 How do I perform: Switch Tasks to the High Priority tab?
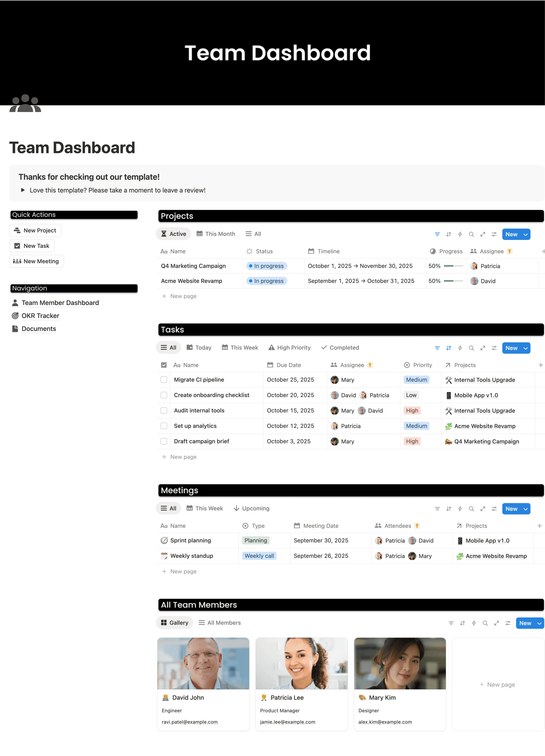pyautogui.click(x=289, y=348)
